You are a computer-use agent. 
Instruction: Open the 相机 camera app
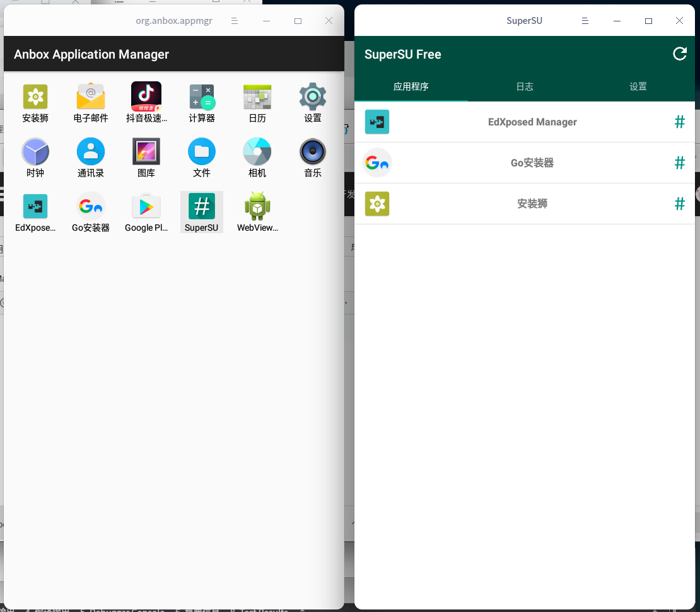[257, 158]
